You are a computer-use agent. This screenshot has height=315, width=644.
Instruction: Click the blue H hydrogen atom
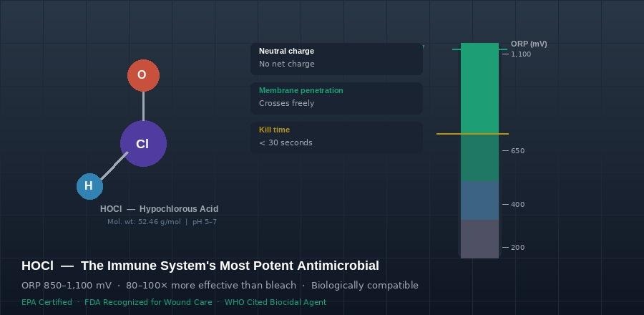tap(89, 186)
